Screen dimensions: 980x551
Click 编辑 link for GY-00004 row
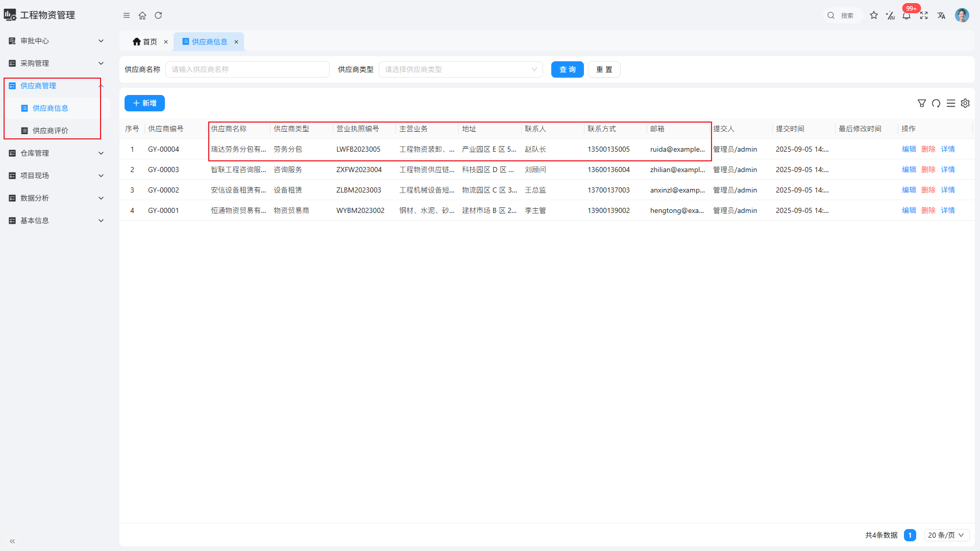click(x=909, y=149)
